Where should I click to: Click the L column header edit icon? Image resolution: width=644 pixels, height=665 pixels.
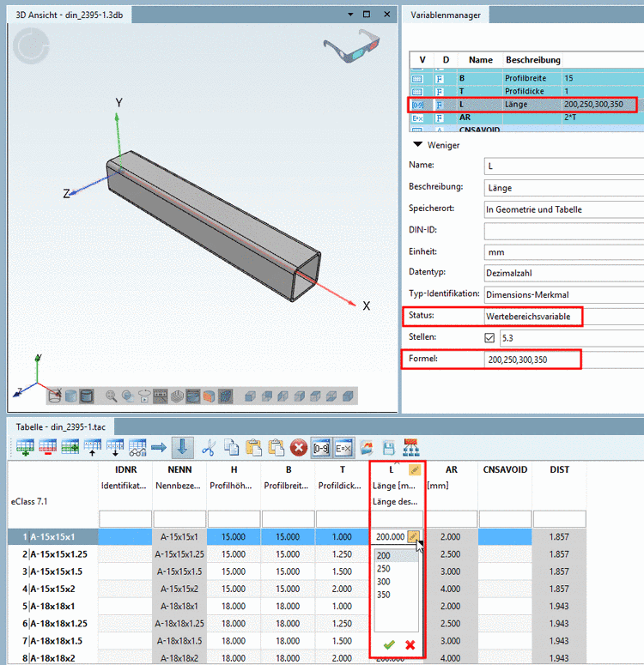point(415,469)
